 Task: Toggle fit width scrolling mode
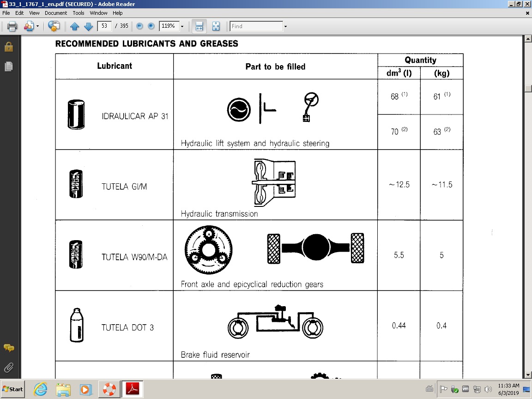pyautogui.click(x=199, y=26)
